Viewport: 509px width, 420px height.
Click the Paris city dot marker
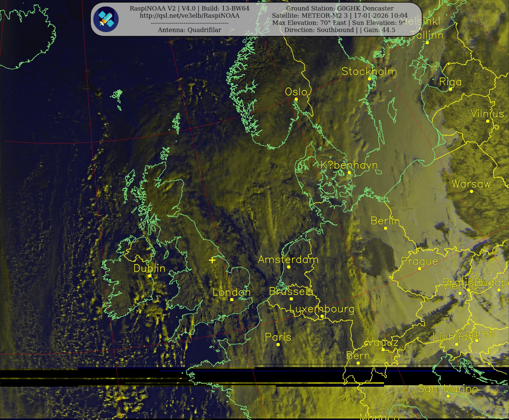point(278,344)
